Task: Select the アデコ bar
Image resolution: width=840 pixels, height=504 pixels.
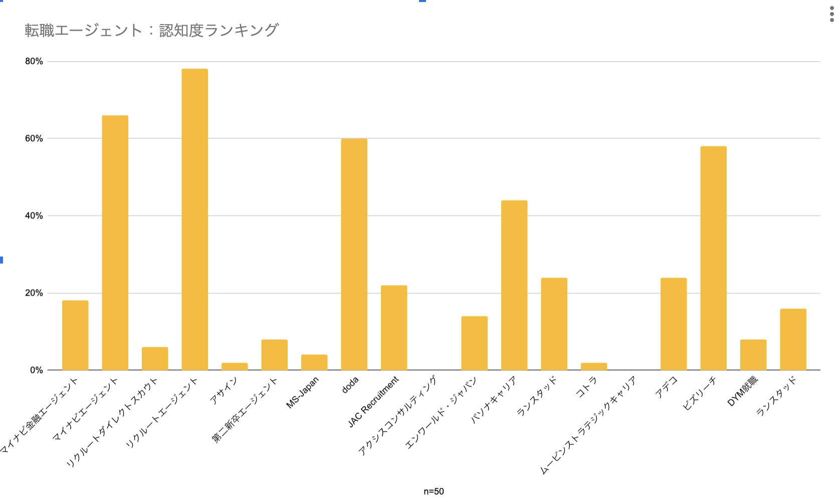Action: point(674,324)
